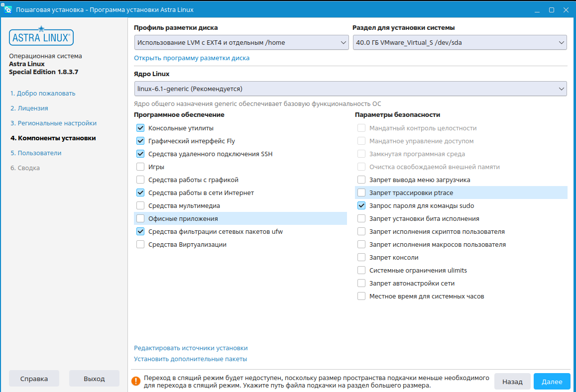Enable Запрет автонастройки сети

click(x=361, y=284)
